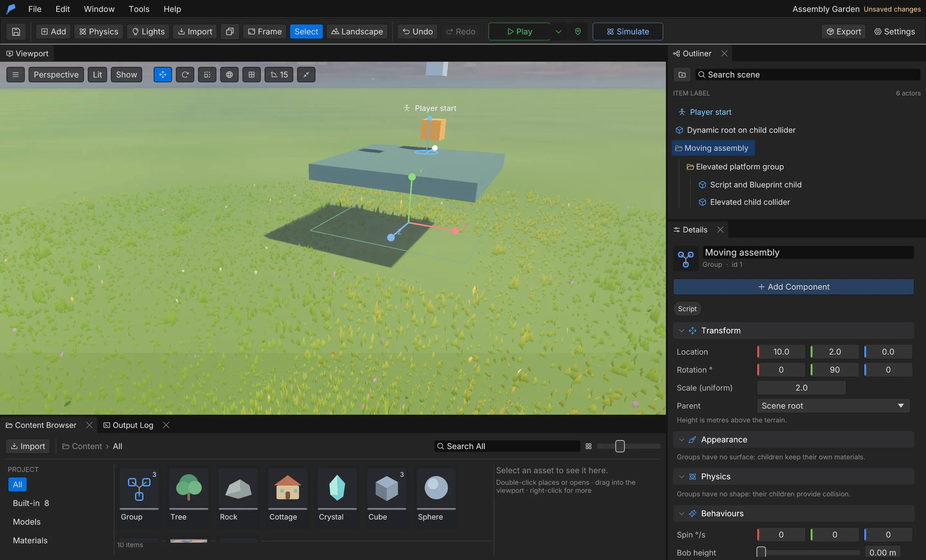Screen dimensions: 926x560
Task: Collapse the Behaviours section
Action: 681,513
